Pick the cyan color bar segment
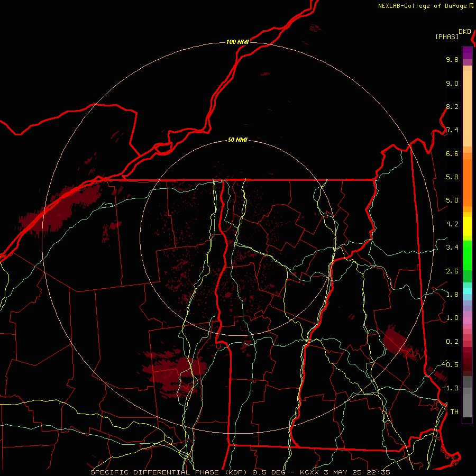This screenshot has width=476, height=476. 467,291
